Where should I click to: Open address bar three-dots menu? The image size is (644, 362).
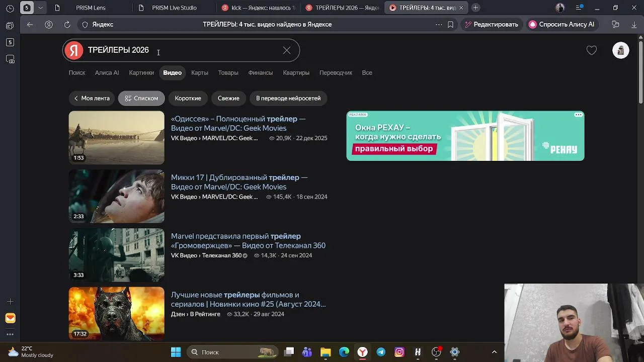439,24
